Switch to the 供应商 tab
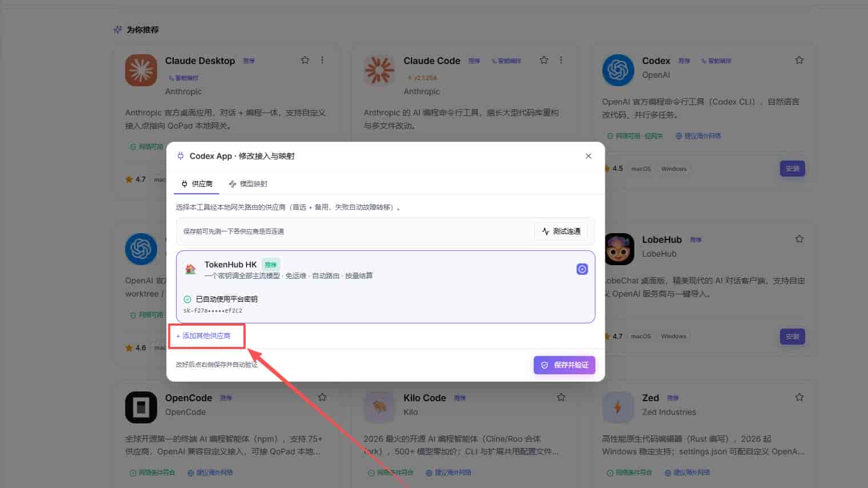This screenshot has height=488, width=868. [197, 184]
